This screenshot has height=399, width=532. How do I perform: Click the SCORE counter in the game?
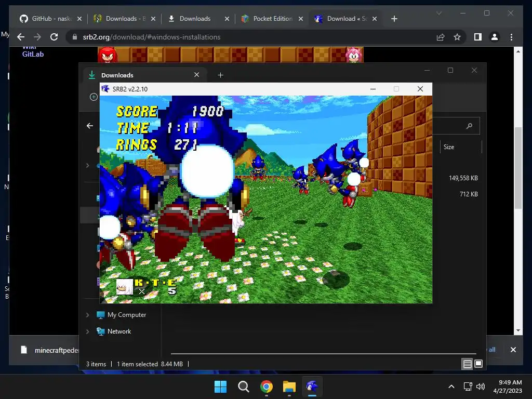(170, 111)
